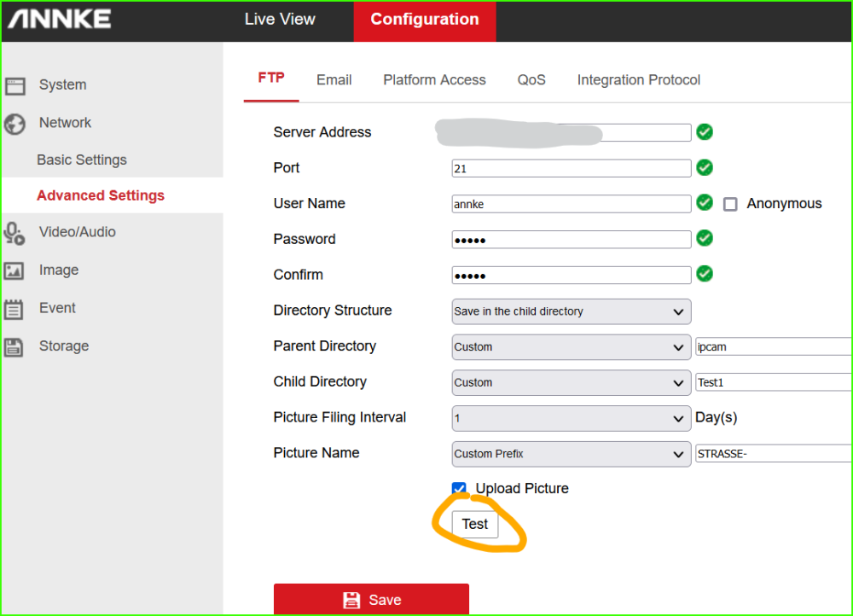853x616 pixels.
Task: Go to Basic Settings under Network
Action: pos(82,160)
